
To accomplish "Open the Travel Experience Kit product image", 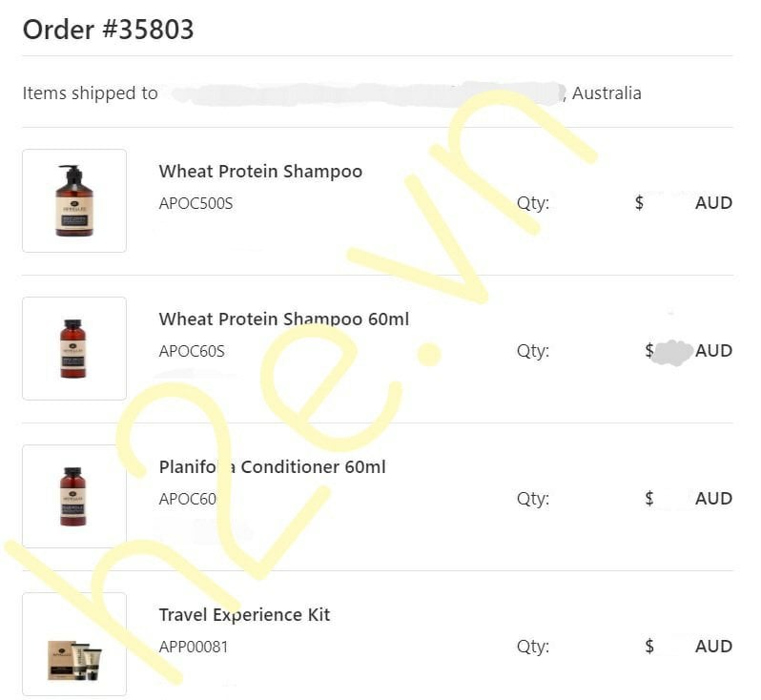I will point(74,644).
